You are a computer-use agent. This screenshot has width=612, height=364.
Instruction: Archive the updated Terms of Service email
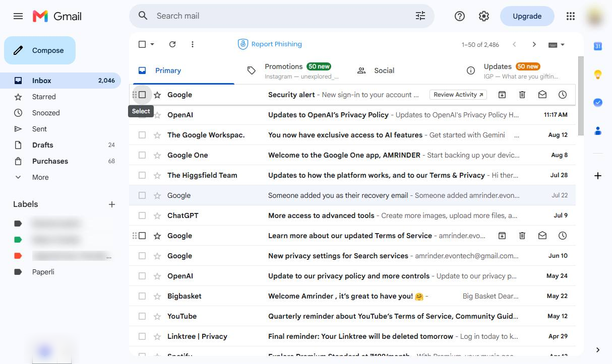pos(502,236)
